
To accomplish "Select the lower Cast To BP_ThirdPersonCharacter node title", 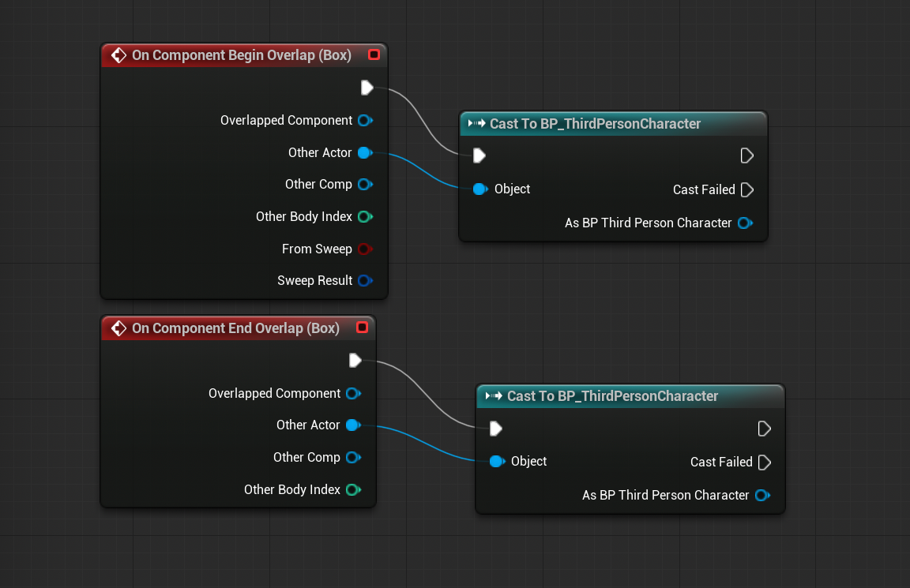I will coord(612,396).
